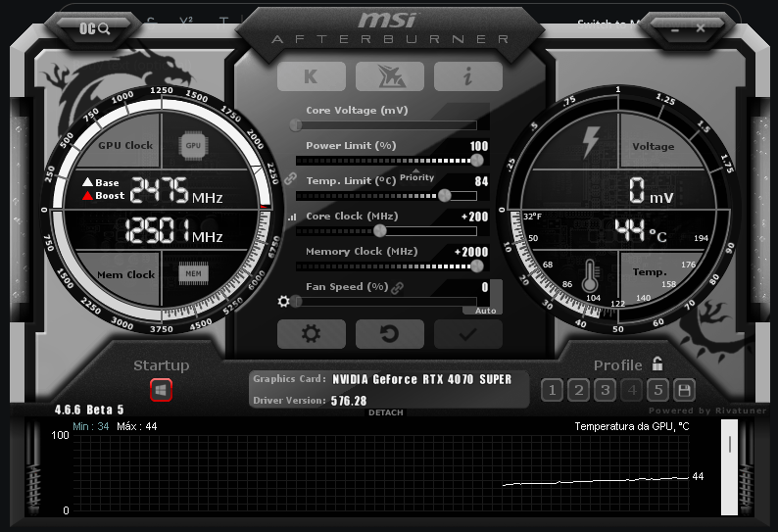Apply settings with checkmark button

click(468, 333)
